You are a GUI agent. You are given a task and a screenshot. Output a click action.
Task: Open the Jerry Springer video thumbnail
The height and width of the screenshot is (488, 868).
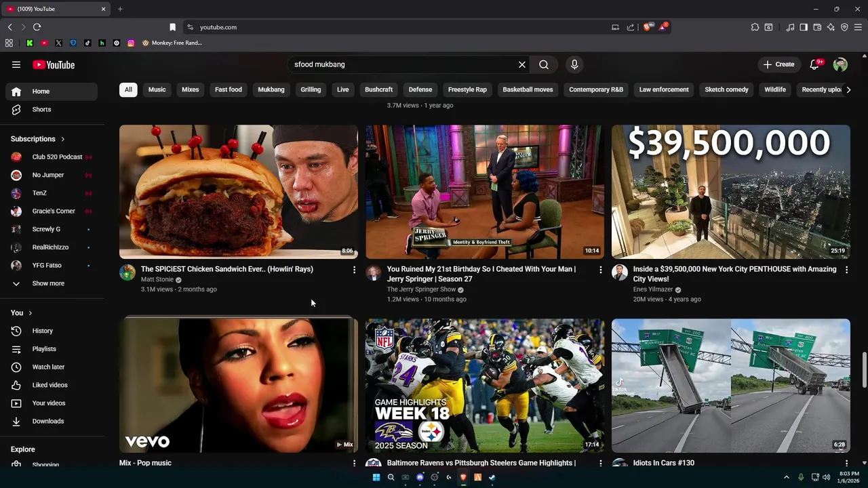pyautogui.click(x=485, y=192)
